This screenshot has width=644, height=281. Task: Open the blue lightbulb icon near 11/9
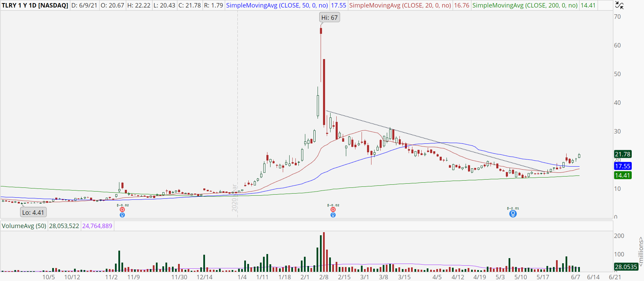(x=122, y=215)
